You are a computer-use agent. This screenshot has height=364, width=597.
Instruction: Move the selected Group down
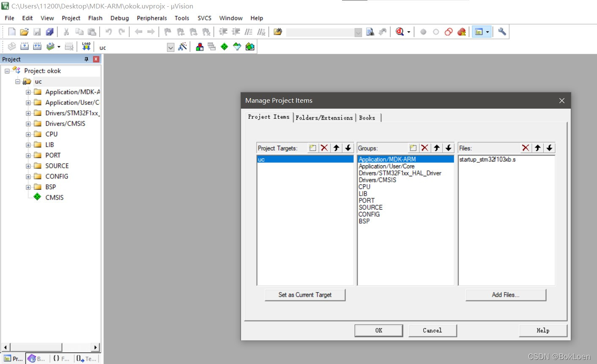click(449, 148)
